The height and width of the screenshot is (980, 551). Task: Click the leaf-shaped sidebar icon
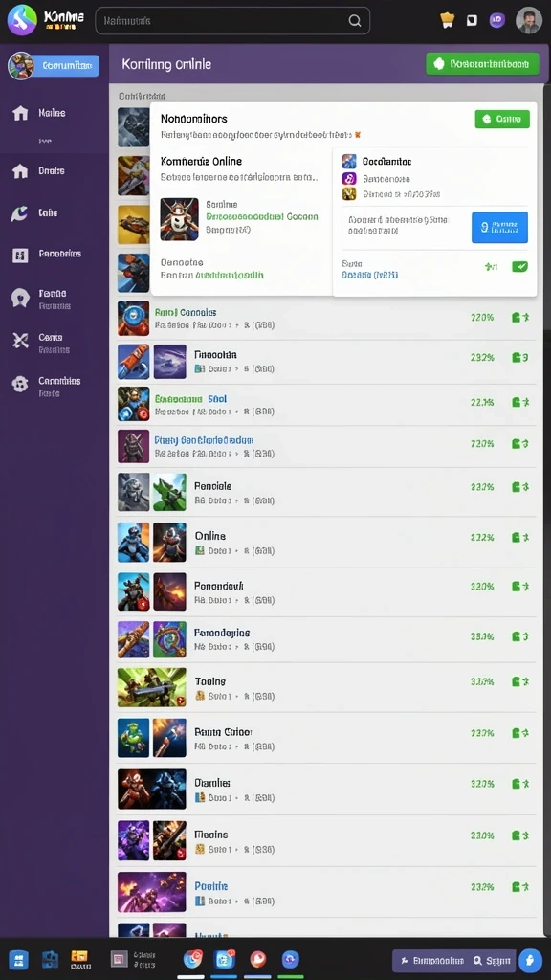[x=20, y=213]
